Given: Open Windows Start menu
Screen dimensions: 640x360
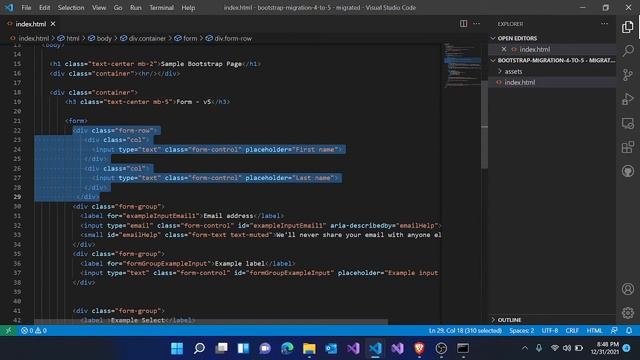Looking at the screenshot, I should 177,348.
